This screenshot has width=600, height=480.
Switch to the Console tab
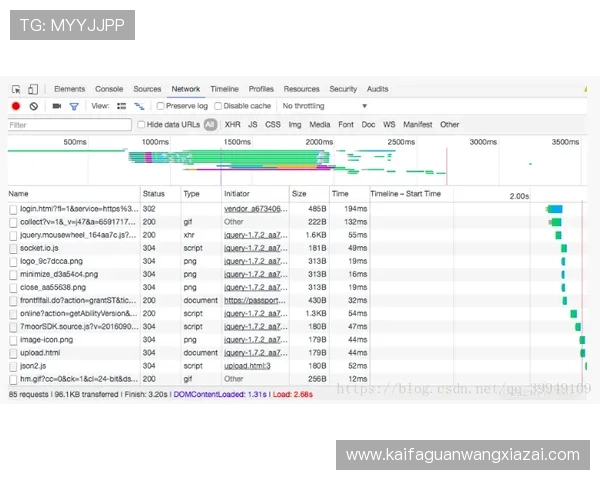[x=109, y=89]
